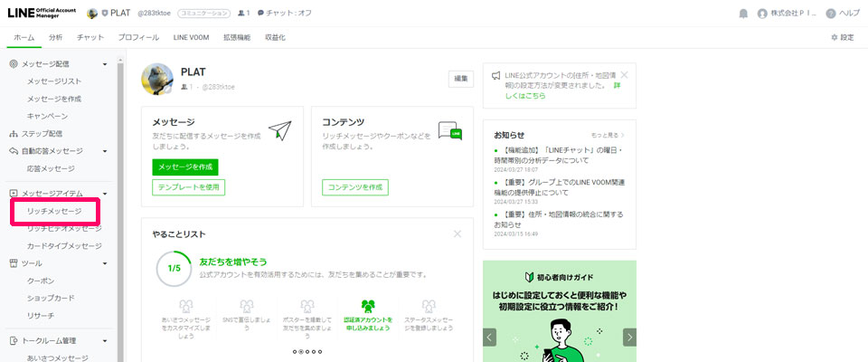Dismiss the address info notice banner
Image resolution: width=868 pixels, height=362 pixels.
tap(625, 74)
